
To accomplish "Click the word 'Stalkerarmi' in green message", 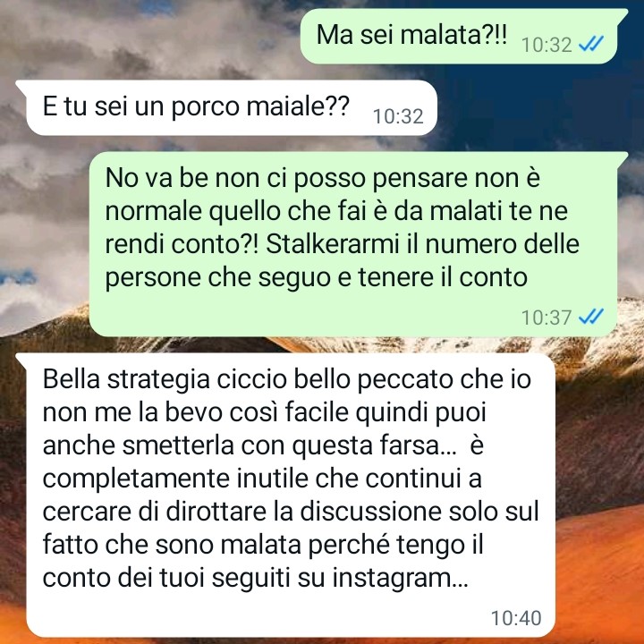I will tap(333, 244).
